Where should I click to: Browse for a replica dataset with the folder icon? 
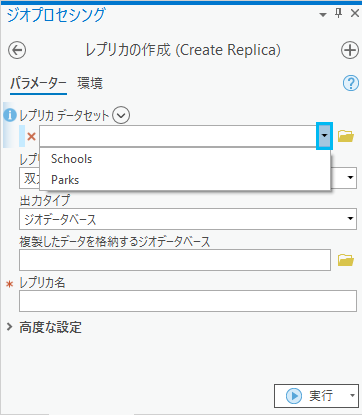(346, 136)
